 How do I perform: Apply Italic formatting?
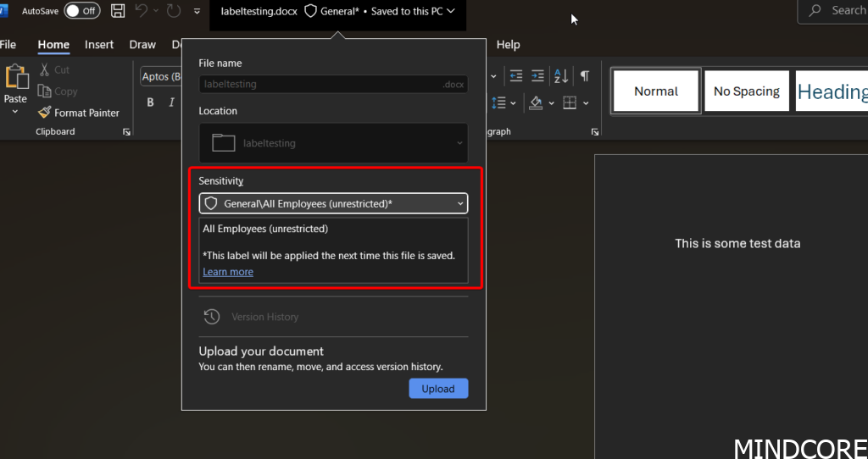tap(172, 102)
